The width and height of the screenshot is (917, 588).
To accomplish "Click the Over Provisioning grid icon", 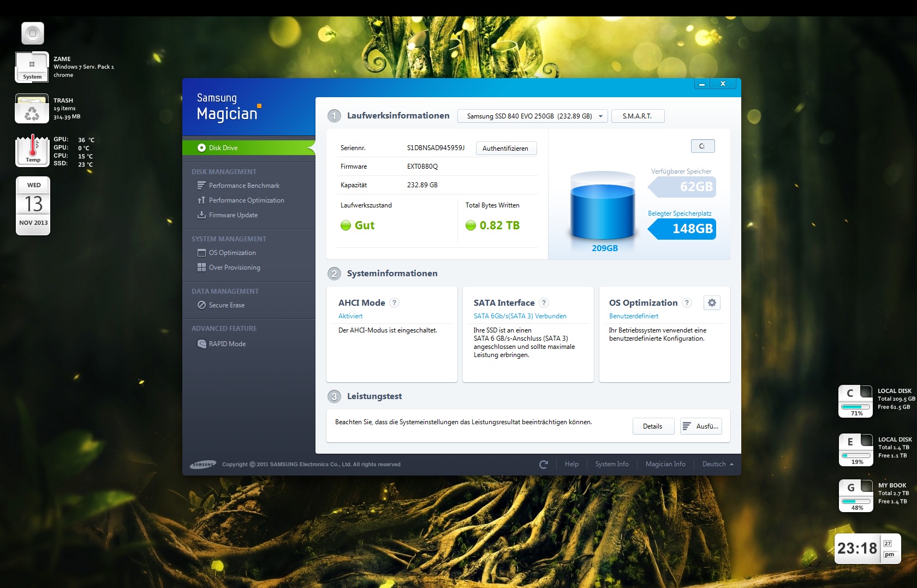I will tap(201, 268).
